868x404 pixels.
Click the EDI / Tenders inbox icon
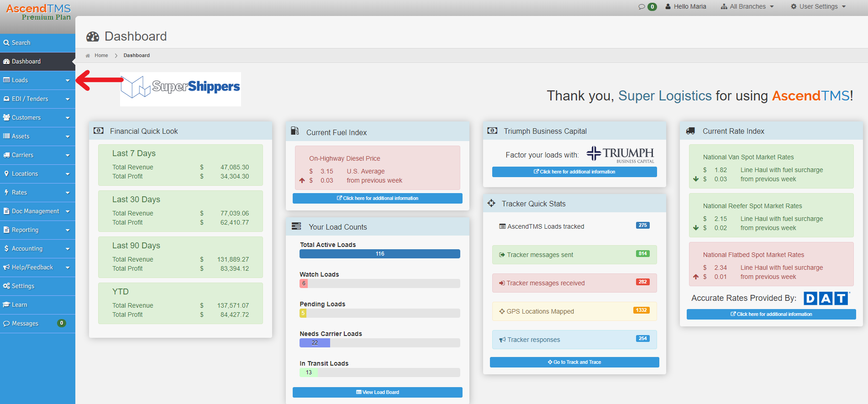[6, 99]
